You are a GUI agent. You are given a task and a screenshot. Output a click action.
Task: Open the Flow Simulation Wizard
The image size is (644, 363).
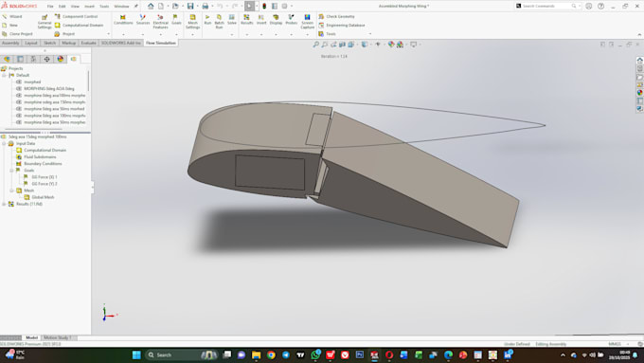[12, 16]
